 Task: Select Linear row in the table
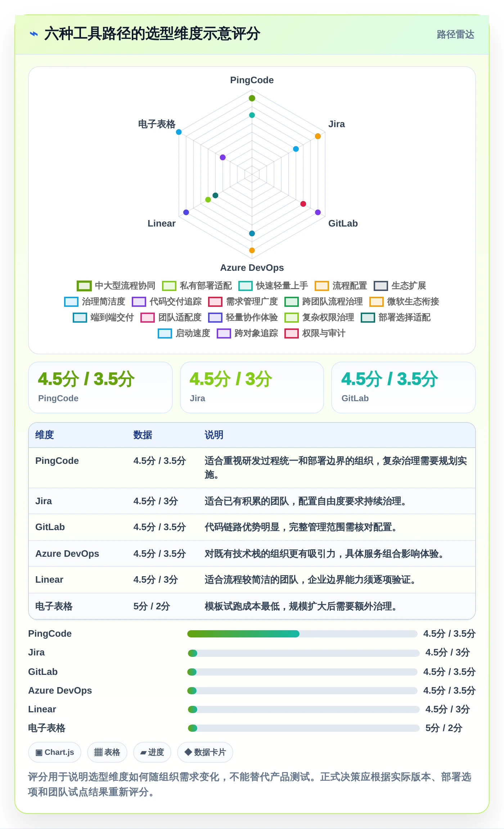click(252, 580)
